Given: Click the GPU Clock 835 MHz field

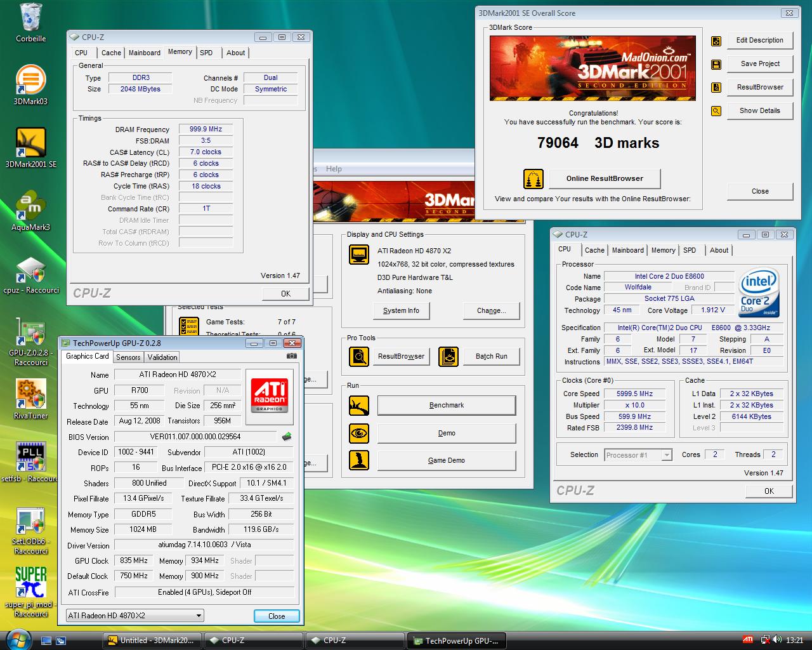Looking at the screenshot, I should point(134,561).
